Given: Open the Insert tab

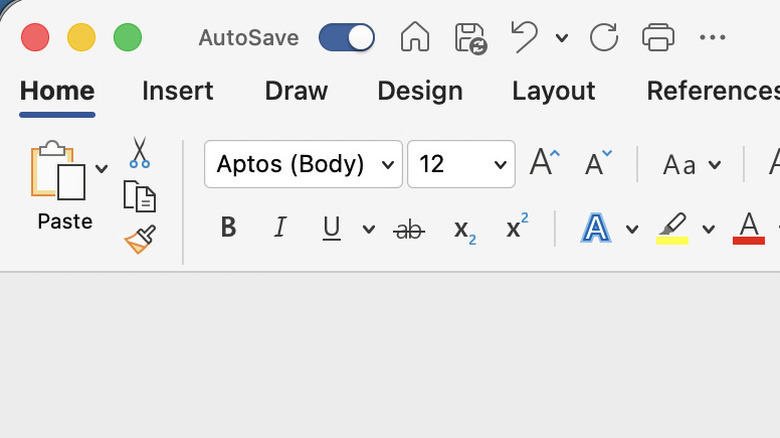Looking at the screenshot, I should pos(178,91).
